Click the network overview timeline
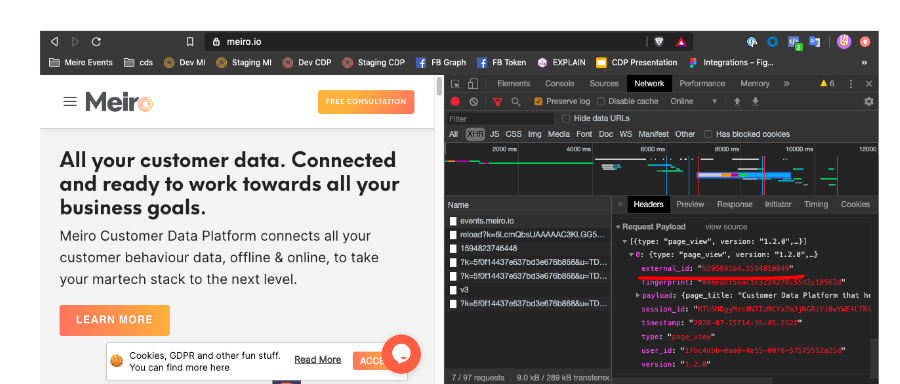 (x=661, y=169)
